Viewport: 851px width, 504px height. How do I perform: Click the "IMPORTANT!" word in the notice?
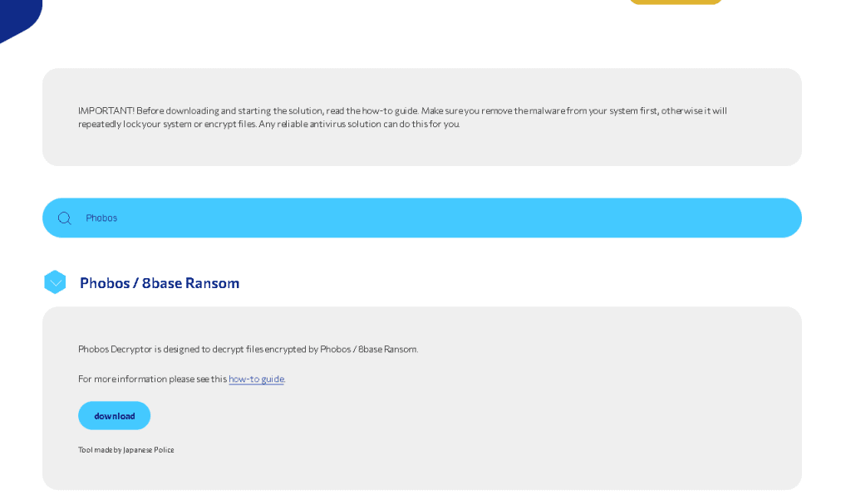click(106, 111)
